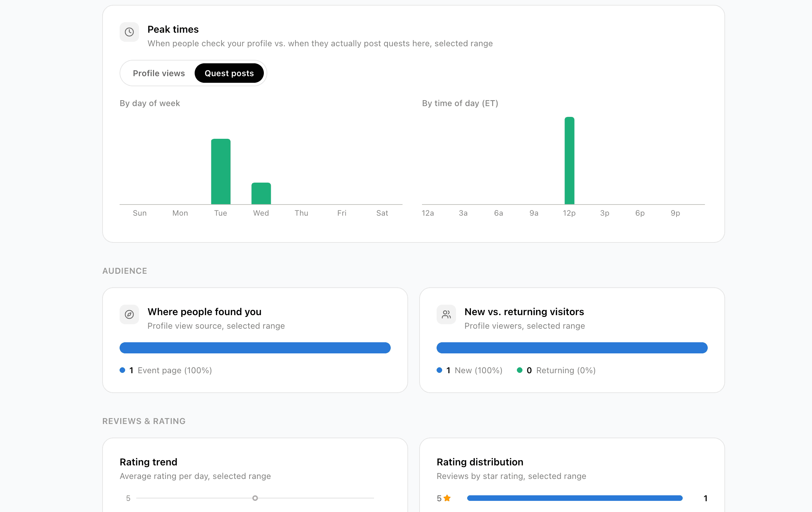Click the 'New (100%)' legend text
Viewport: 812px width, 512px height.
click(x=479, y=370)
